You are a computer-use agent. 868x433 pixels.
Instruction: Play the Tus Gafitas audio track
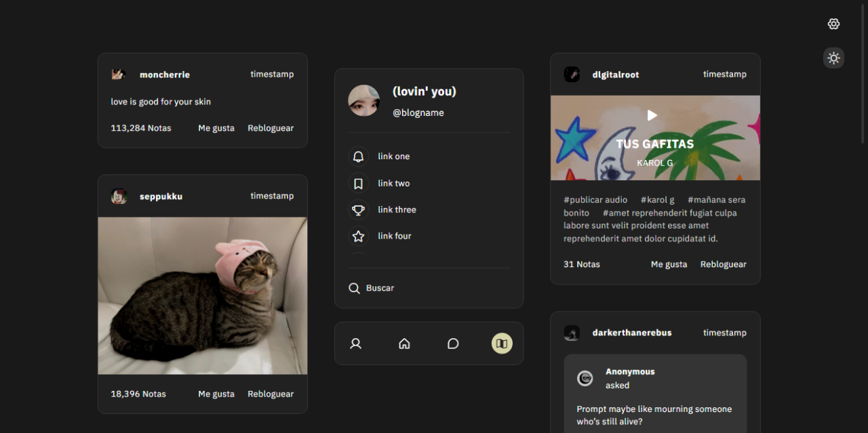[652, 115]
